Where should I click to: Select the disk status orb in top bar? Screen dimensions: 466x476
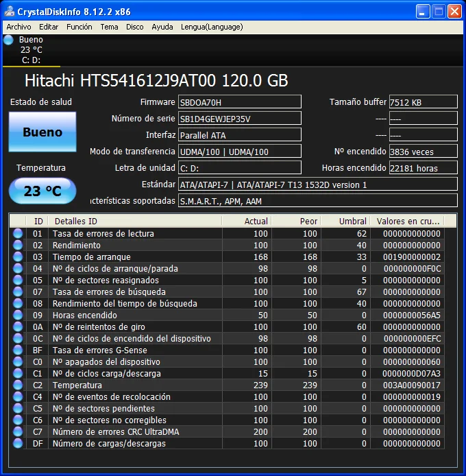pyautogui.click(x=9, y=40)
